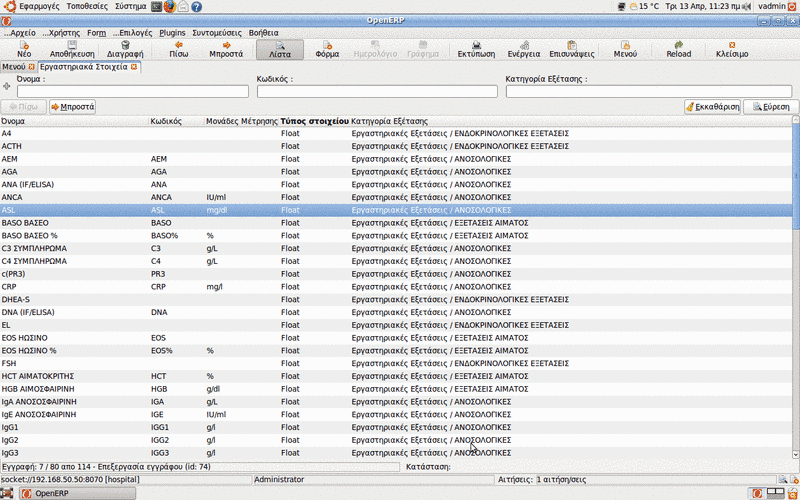800x500 pixels.
Task: Open the Form menu
Action: (x=96, y=33)
